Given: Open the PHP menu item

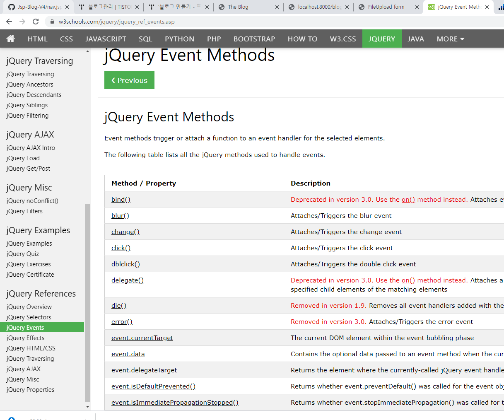Looking at the screenshot, I should [214, 39].
